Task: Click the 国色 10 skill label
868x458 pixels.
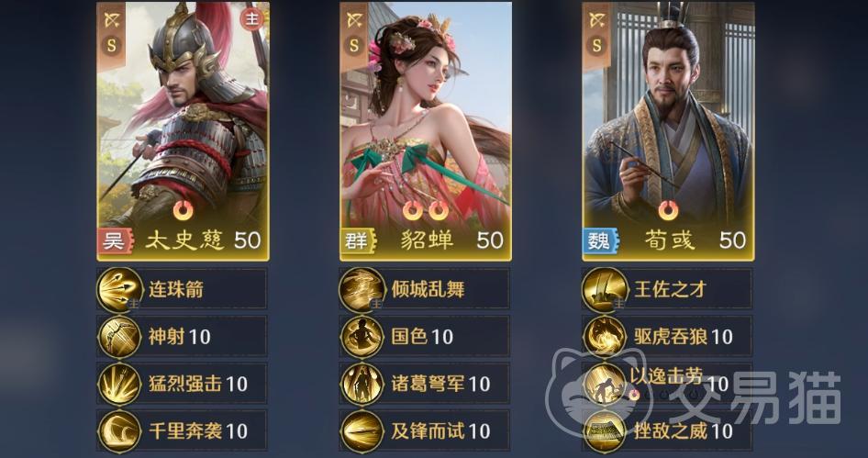Action: click(422, 336)
